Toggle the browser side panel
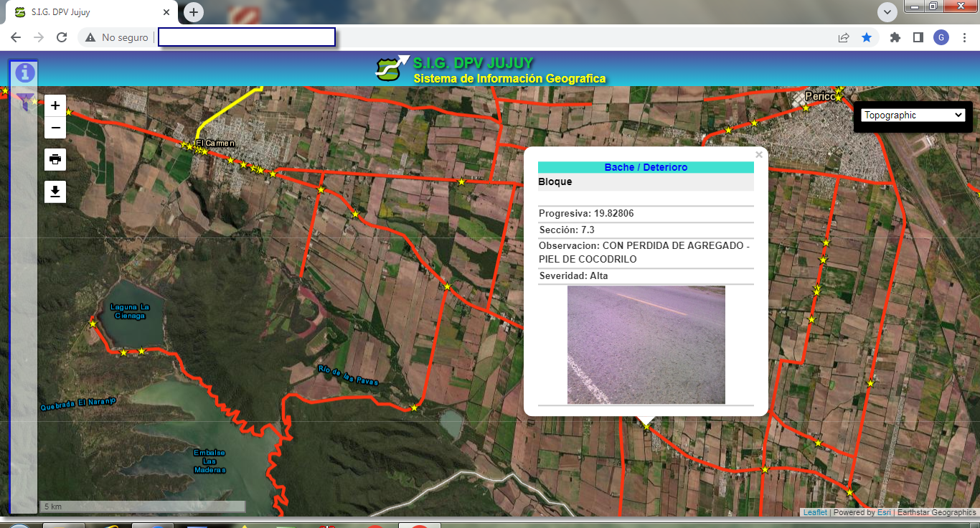This screenshot has width=980, height=528. coord(918,37)
